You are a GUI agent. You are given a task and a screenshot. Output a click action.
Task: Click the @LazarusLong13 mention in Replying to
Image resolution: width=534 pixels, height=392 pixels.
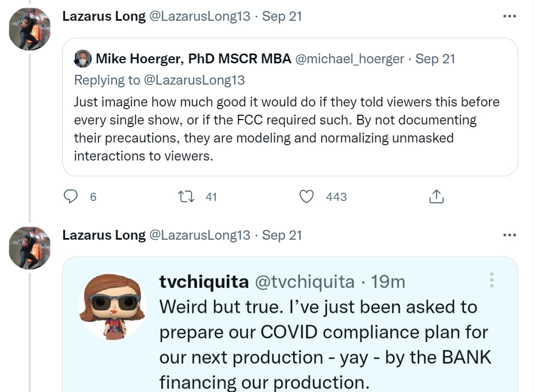194,80
